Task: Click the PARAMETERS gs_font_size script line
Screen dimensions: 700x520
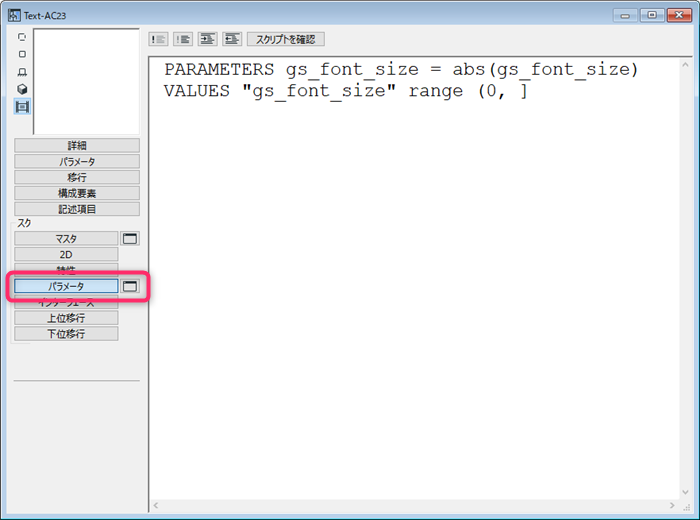Action: point(401,70)
